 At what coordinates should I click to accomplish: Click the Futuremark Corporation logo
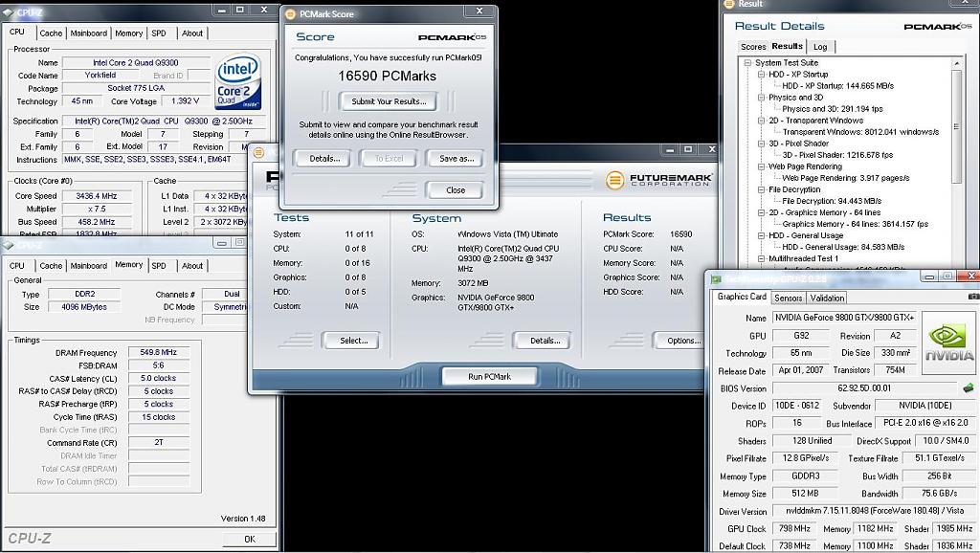click(658, 180)
